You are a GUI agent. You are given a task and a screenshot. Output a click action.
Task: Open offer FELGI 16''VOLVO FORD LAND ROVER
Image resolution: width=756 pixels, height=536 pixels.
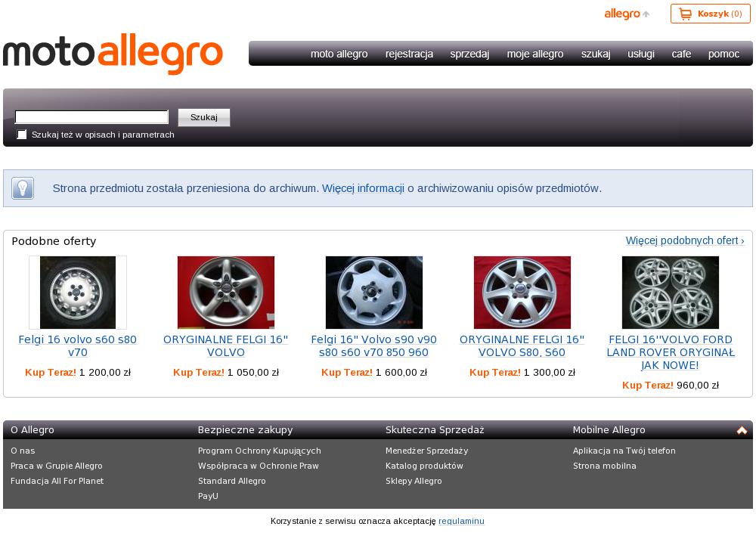(670, 352)
